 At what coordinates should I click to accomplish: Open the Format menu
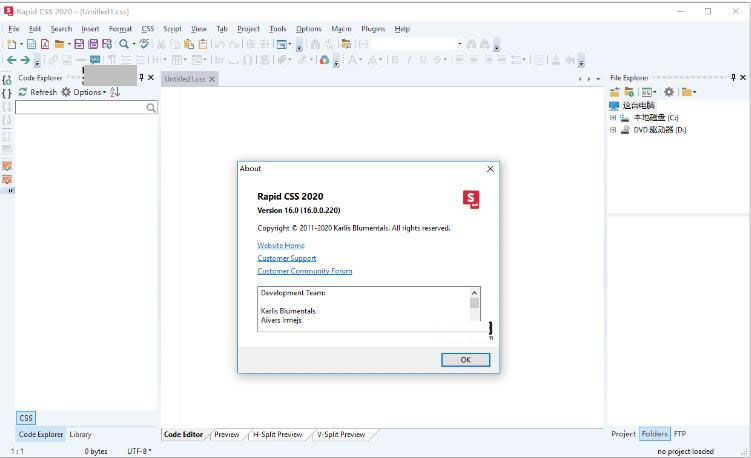click(x=120, y=29)
